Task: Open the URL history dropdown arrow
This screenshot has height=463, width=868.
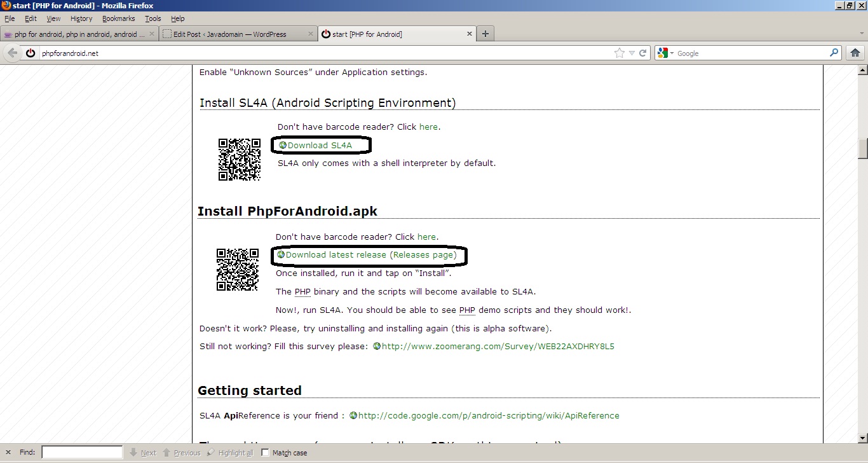Action: (632, 53)
